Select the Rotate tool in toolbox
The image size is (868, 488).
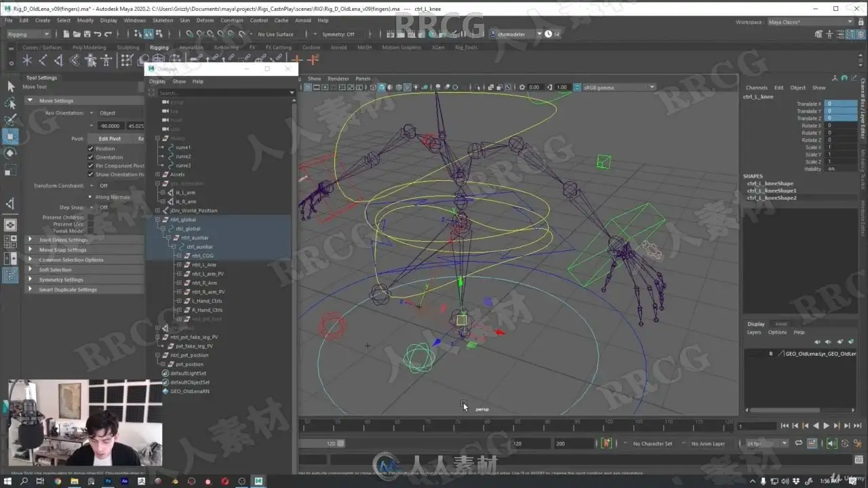[10, 153]
